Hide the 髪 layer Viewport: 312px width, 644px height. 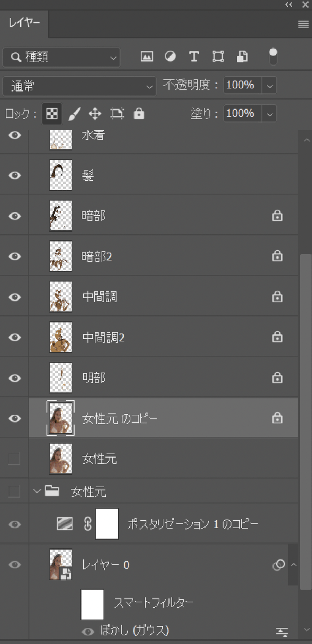coord(15,175)
